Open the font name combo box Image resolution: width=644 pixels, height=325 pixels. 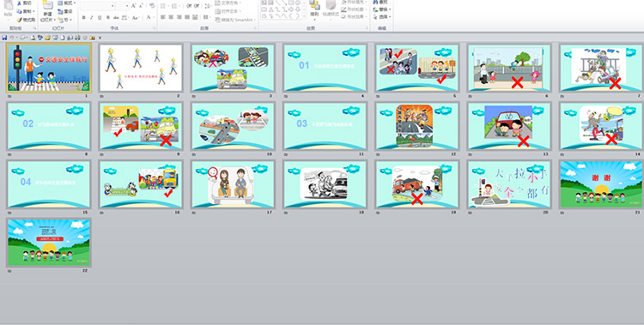pyautogui.click(x=97, y=6)
